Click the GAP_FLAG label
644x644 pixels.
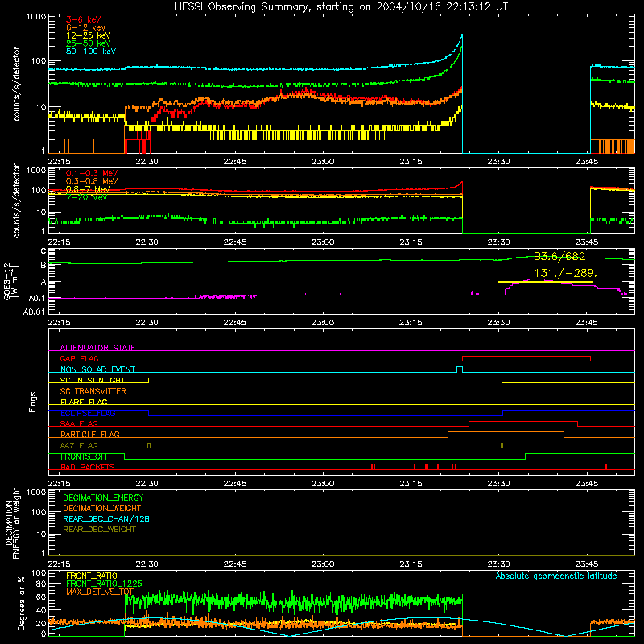79,358
